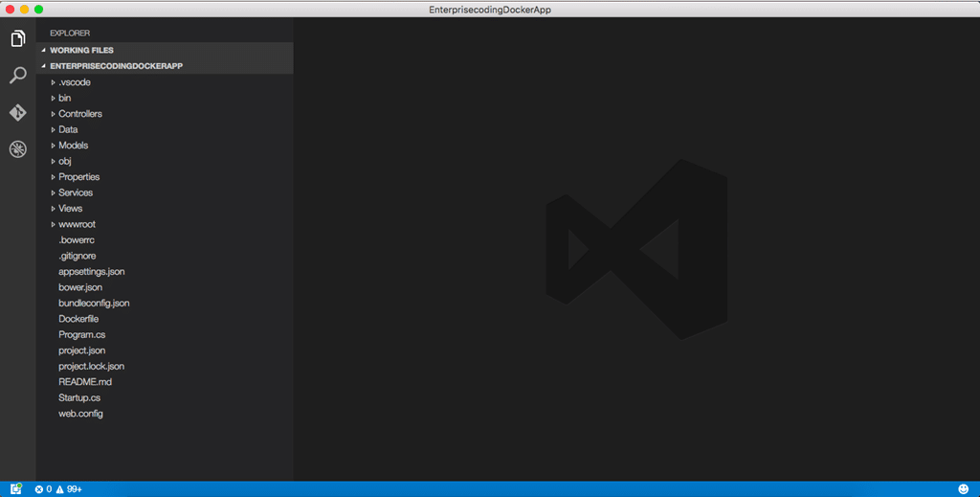Open the Dockerfile
Screen dimensions: 980x497
point(78,319)
